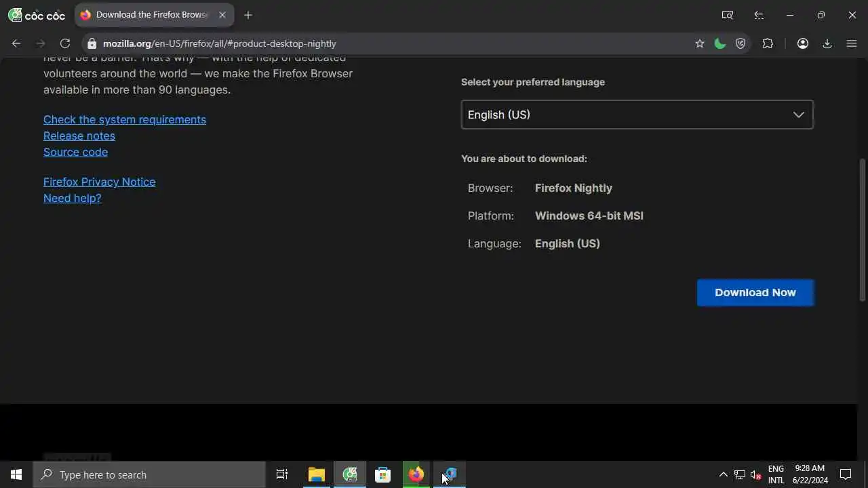Viewport: 868px width, 488px height.
Task: Click the Language: English (US) value text
Action: (568, 243)
